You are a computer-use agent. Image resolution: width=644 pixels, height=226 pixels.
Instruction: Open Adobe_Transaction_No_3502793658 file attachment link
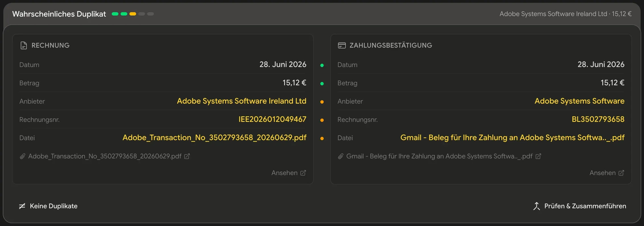105,156
